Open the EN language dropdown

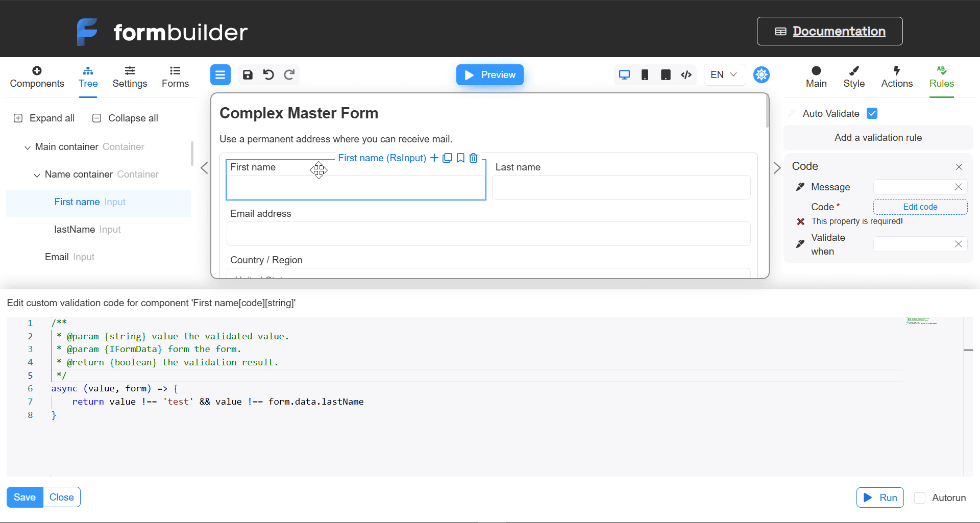pos(724,75)
